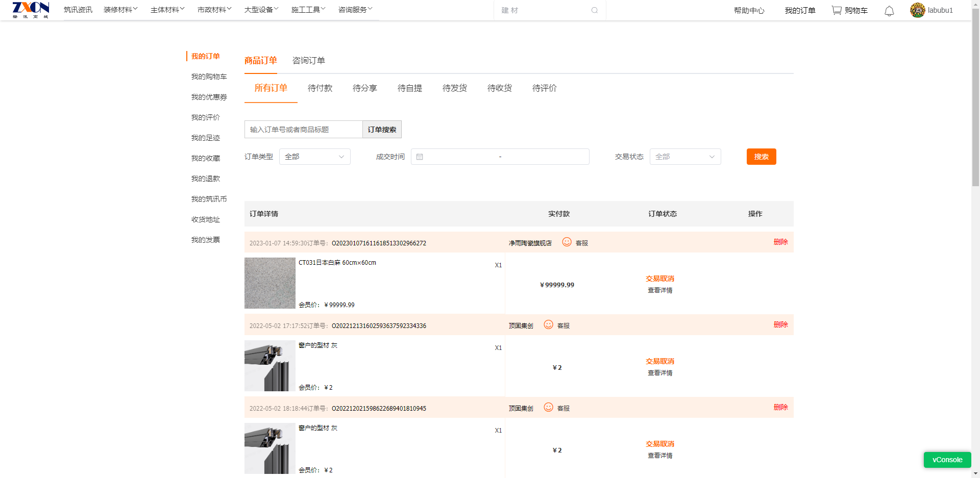The image size is (980, 478).
Task: Open the shopping cart icon
Action: (x=837, y=10)
